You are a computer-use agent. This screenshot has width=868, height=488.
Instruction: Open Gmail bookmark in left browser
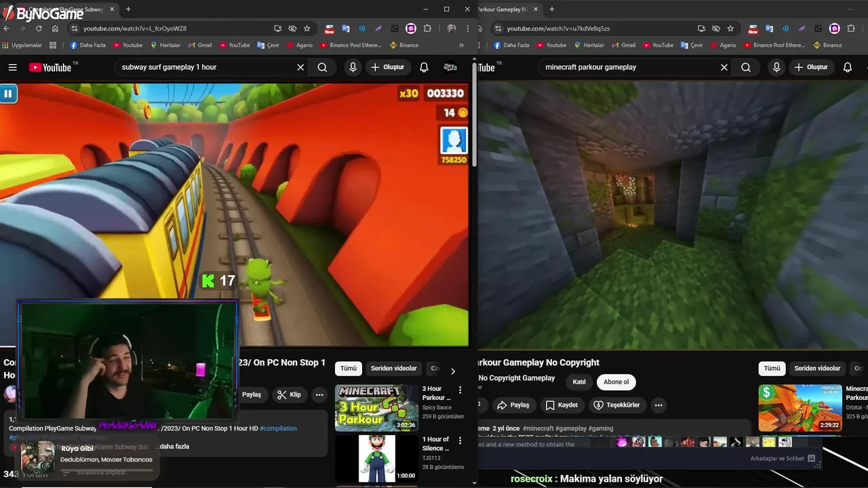click(200, 45)
